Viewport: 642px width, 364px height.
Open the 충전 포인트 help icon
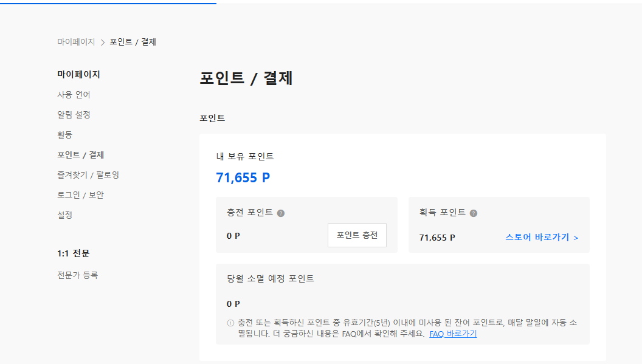[x=280, y=213]
